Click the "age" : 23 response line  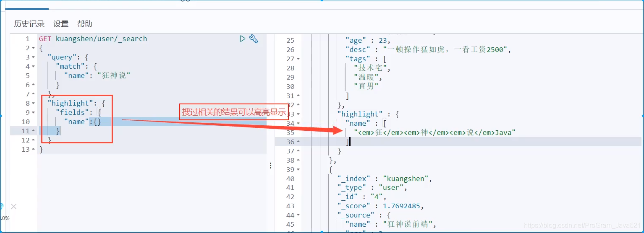[368, 40]
